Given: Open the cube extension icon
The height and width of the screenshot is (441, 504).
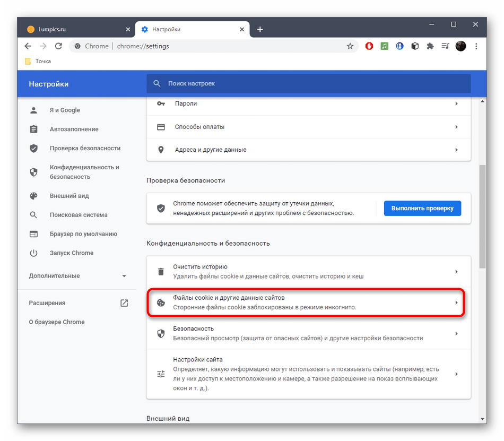Looking at the screenshot, I should 415,46.
